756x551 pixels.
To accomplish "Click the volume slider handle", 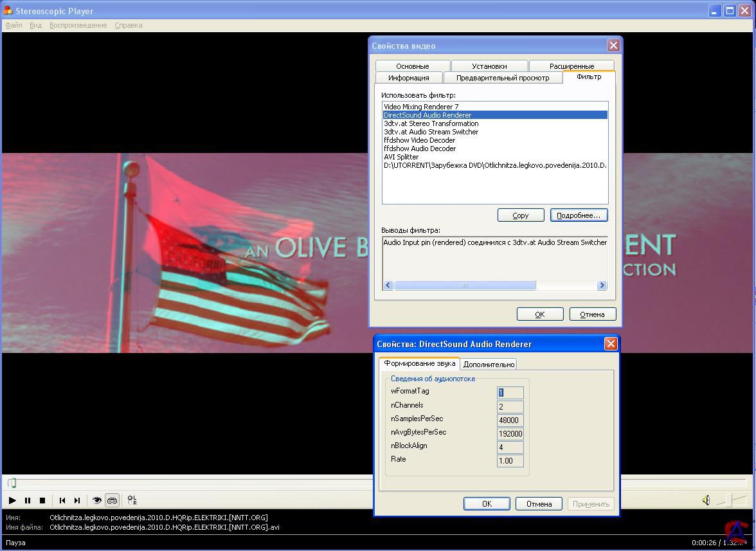I will [x=728, y=500].
